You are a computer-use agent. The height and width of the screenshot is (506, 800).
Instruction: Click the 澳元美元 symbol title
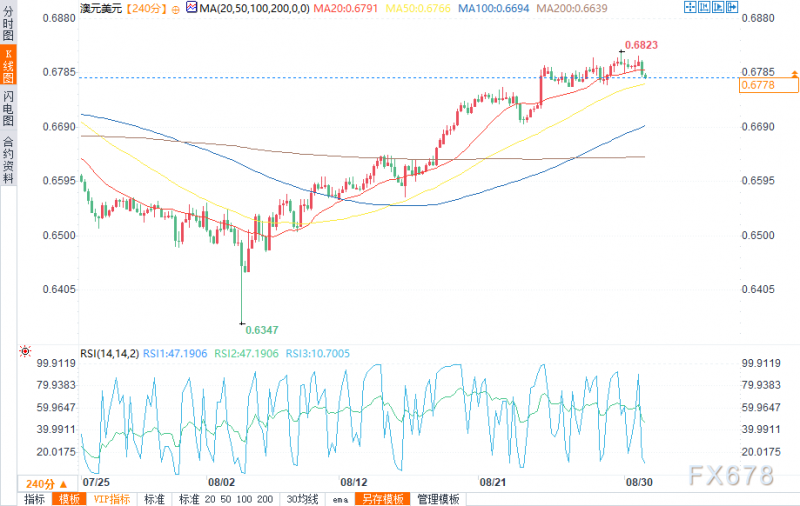pyautogui.click(x=101, y=8)
